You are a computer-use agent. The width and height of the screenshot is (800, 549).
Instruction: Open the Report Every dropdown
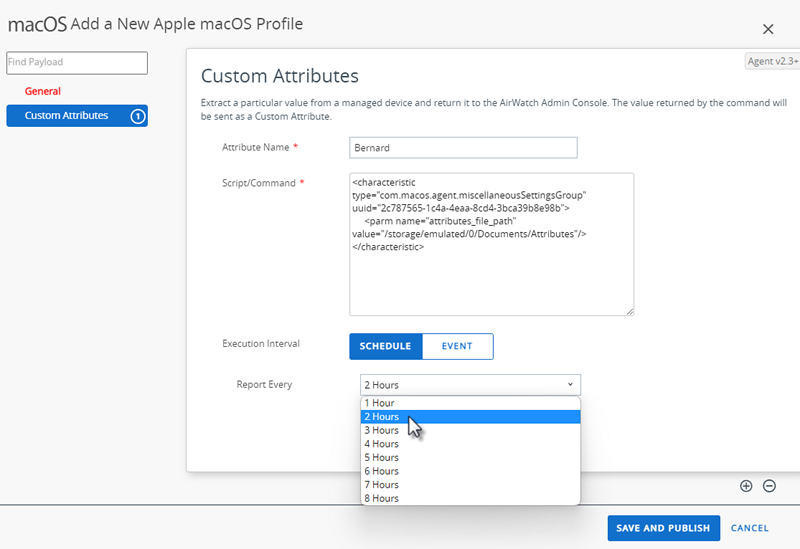[470, 385]
